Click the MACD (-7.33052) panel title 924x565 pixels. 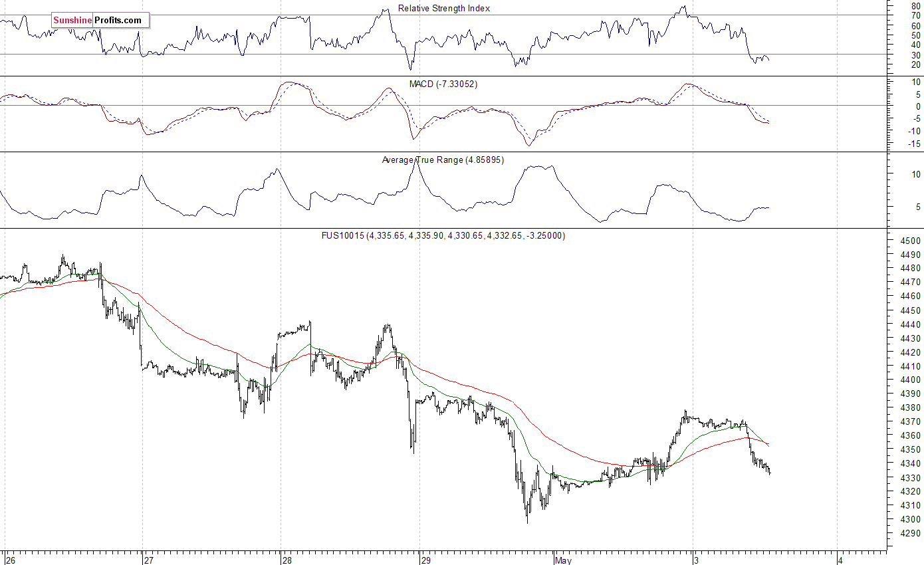(x=443, y=84)
